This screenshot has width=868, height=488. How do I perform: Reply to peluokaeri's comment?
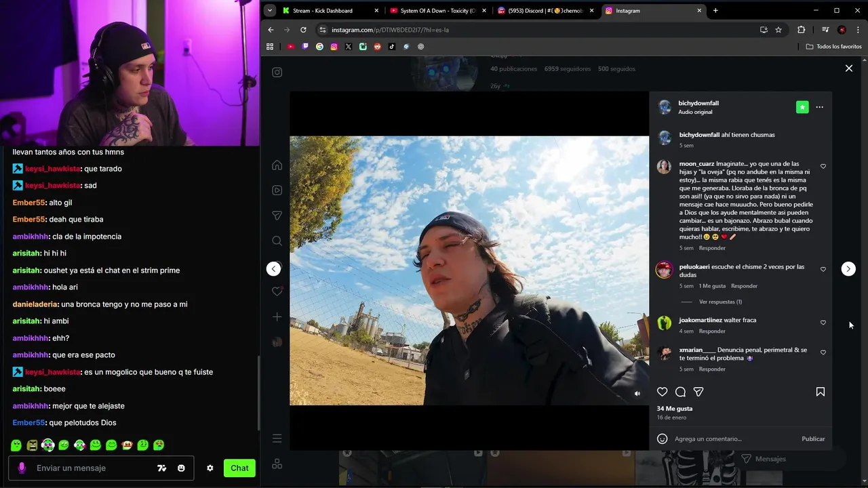744,286
